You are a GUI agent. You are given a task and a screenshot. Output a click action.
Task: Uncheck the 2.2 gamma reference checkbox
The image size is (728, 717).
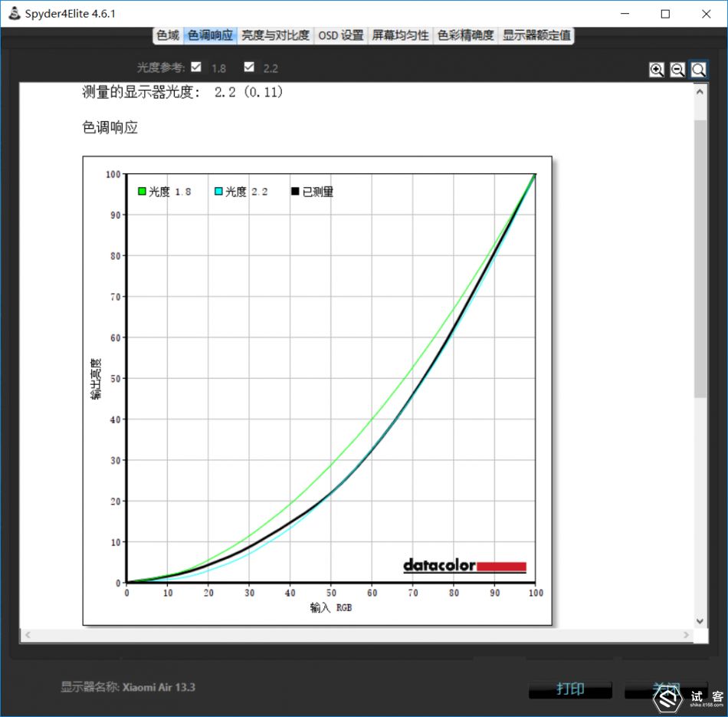point(248,67)
